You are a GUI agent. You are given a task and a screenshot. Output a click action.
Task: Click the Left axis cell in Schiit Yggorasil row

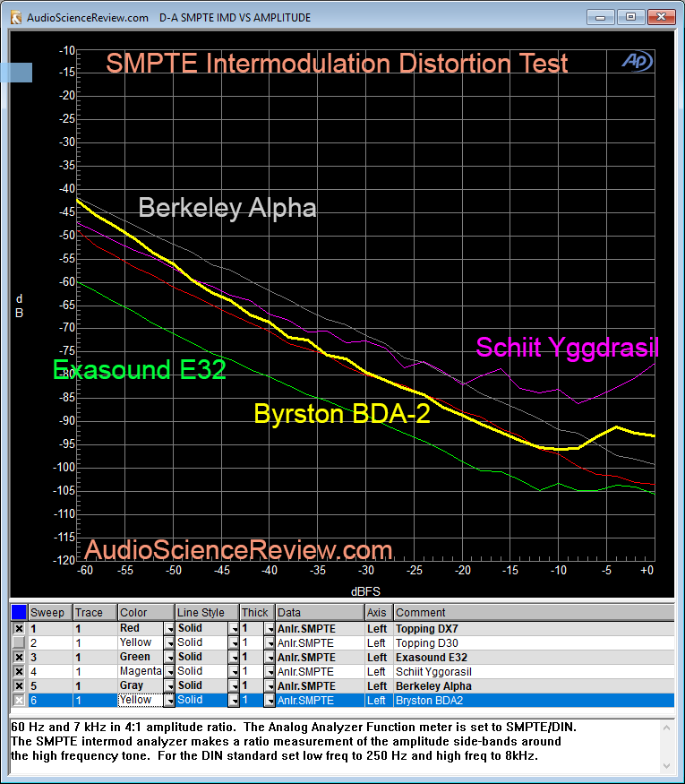pos(379,671)
